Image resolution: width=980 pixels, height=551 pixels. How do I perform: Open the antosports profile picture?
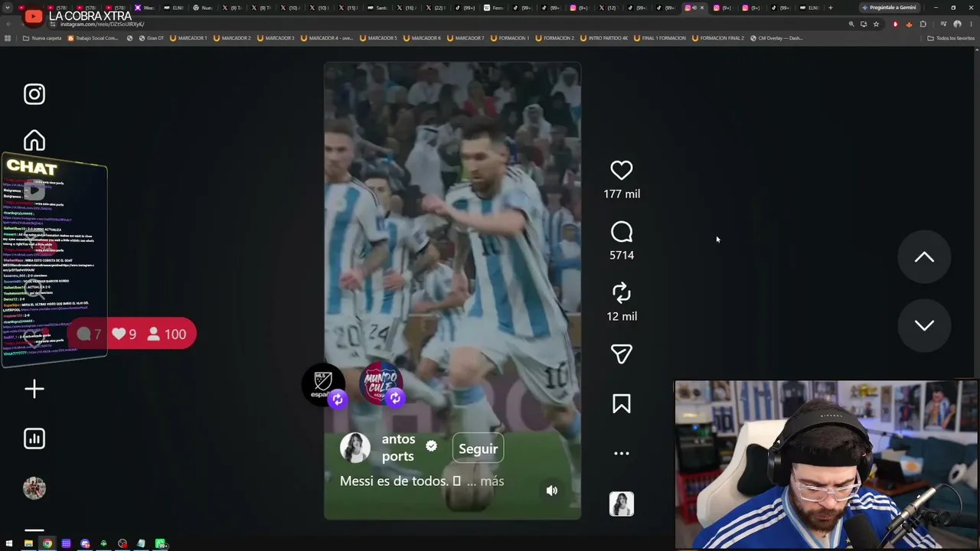pos(355,448)
